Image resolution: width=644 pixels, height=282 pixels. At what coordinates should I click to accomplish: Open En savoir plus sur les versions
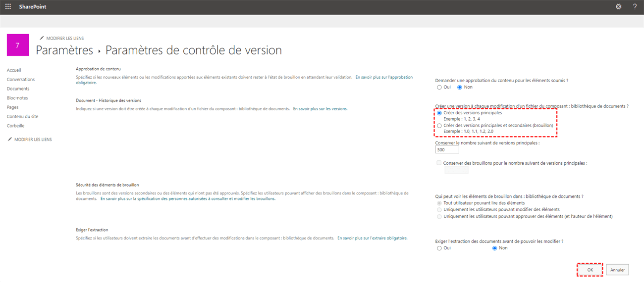pyautogui.click(x=320, y=108)
